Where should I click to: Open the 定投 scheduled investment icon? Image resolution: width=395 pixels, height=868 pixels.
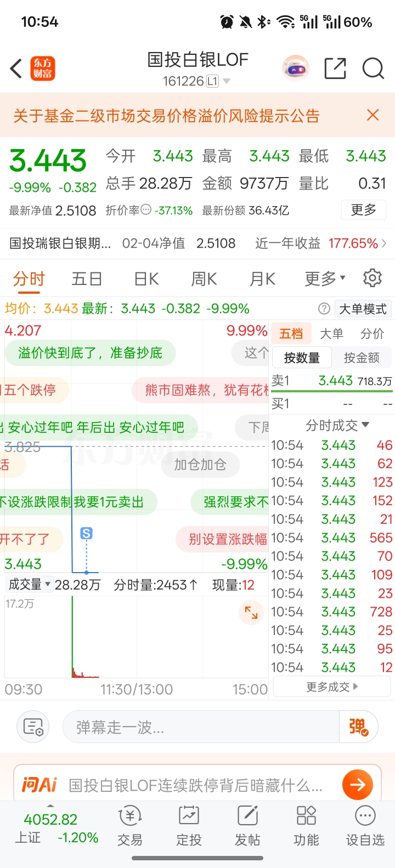pos(189,826)
